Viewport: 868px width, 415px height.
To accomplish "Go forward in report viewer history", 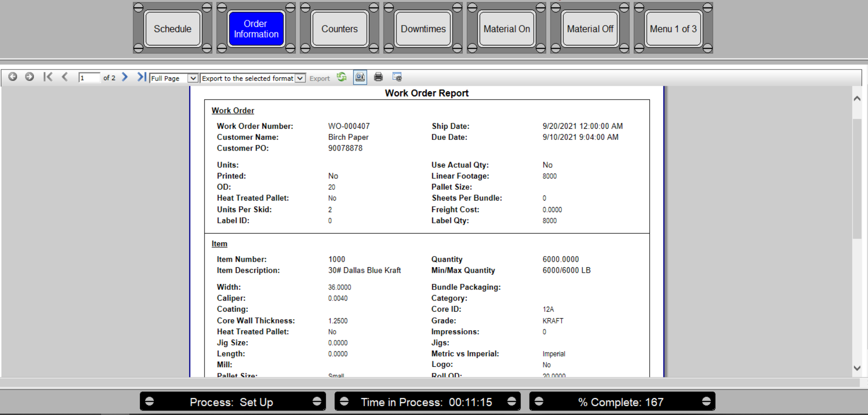I will coord(29,77).
